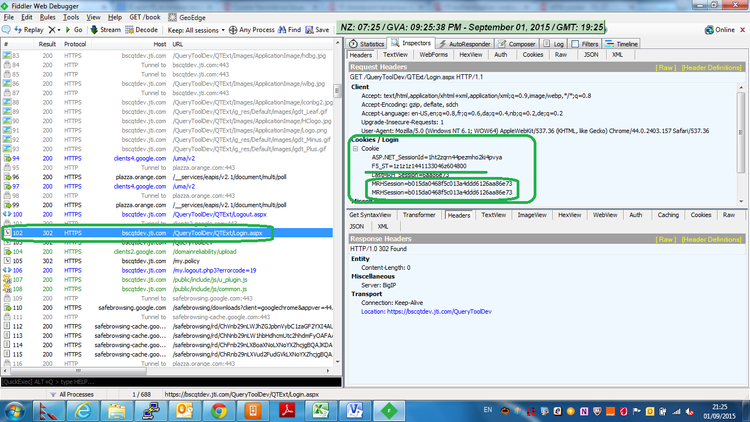Switch to the Statistics tab
This screenshot has height=422, width=750.
pos(367,44)
